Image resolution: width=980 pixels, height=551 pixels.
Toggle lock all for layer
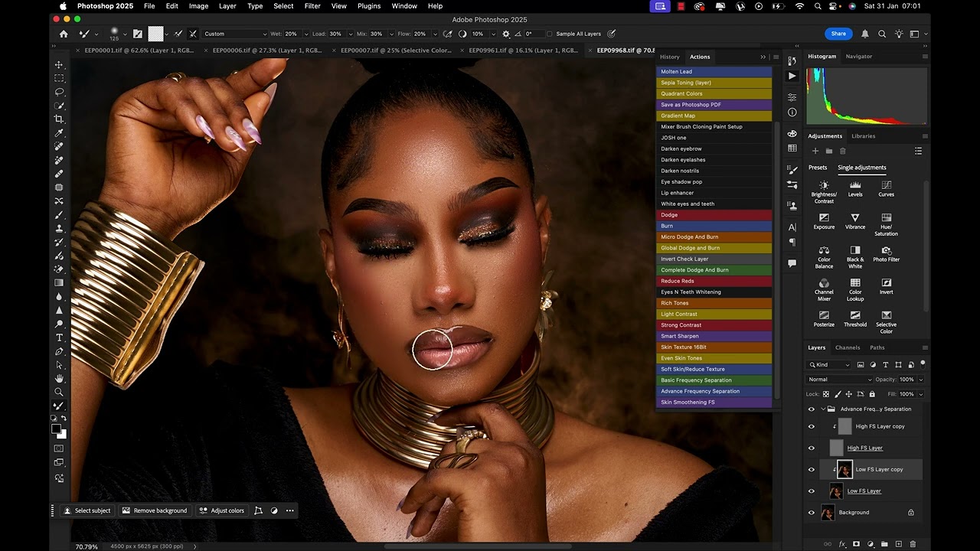tap(871, 394)
